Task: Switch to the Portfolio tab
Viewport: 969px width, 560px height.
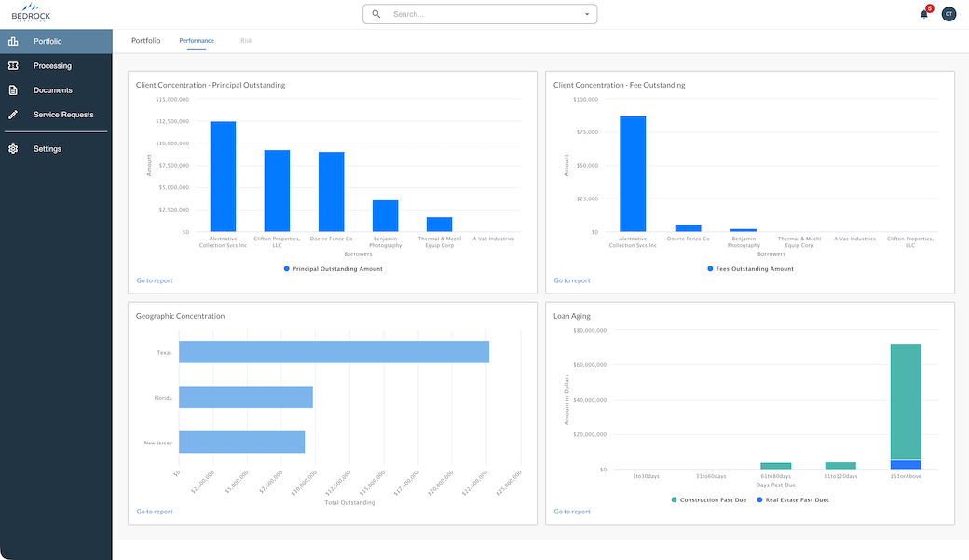Action: click(146, 41)
